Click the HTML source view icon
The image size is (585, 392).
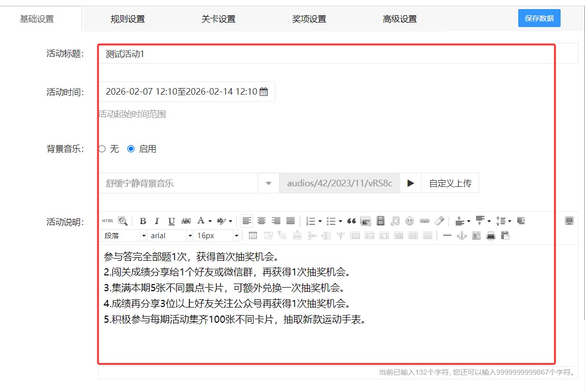(x=107, y=221)
